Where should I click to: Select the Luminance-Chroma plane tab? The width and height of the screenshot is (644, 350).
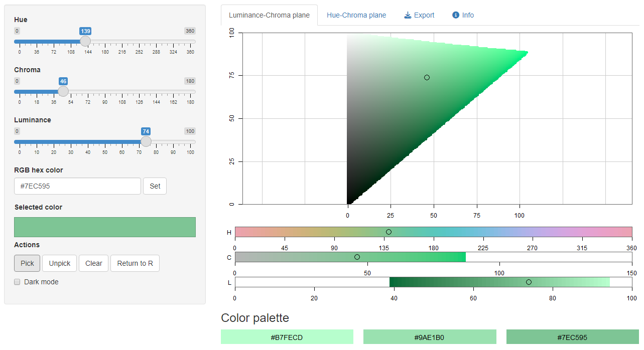point(269,15)
